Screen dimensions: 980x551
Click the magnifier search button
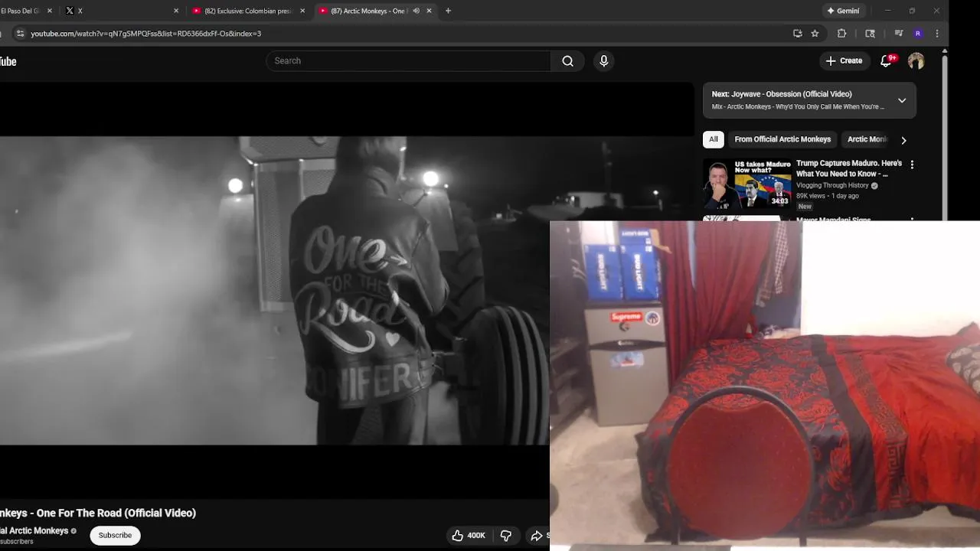coord(567,61)
